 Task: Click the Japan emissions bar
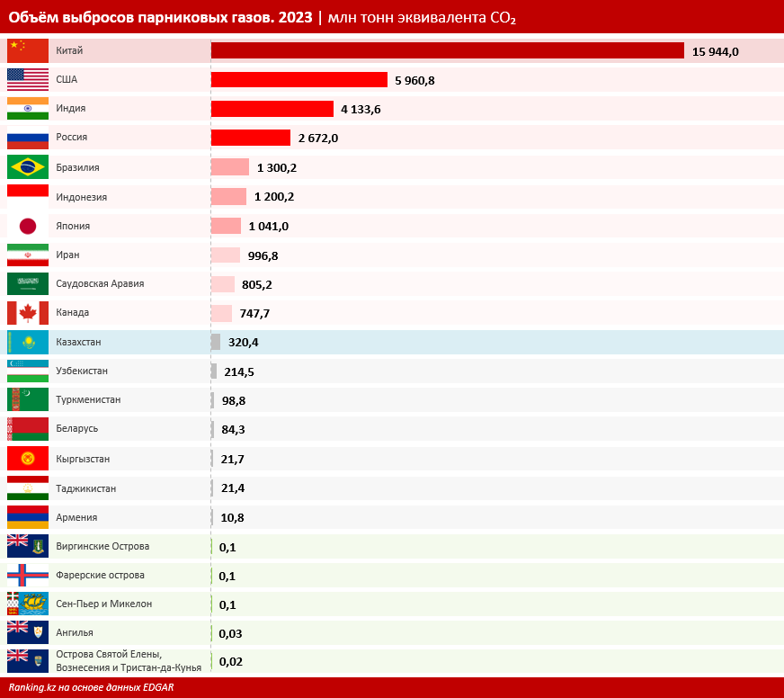tap(226, 226)
